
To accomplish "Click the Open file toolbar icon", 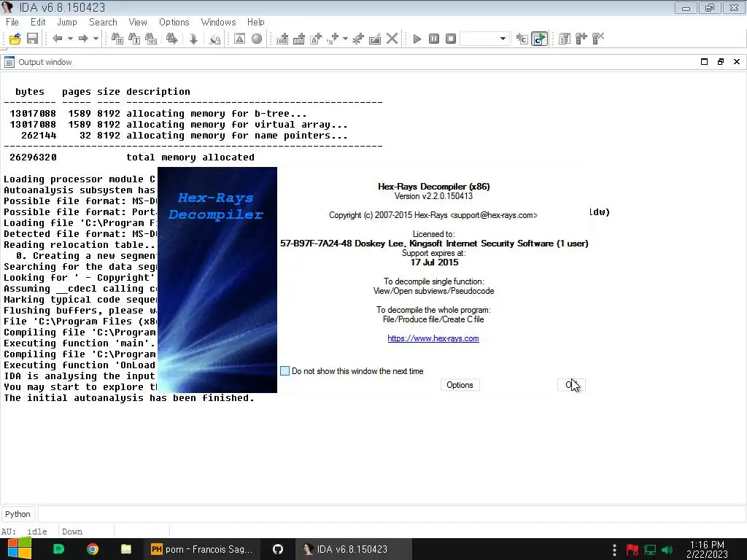I will coord(15,39).
